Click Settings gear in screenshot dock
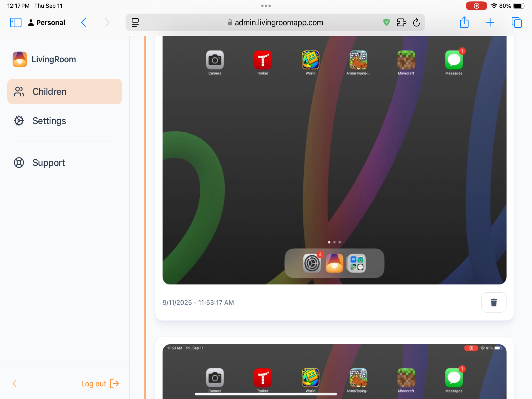The height and width of the screenshot is (399, 532). (312, 263)
